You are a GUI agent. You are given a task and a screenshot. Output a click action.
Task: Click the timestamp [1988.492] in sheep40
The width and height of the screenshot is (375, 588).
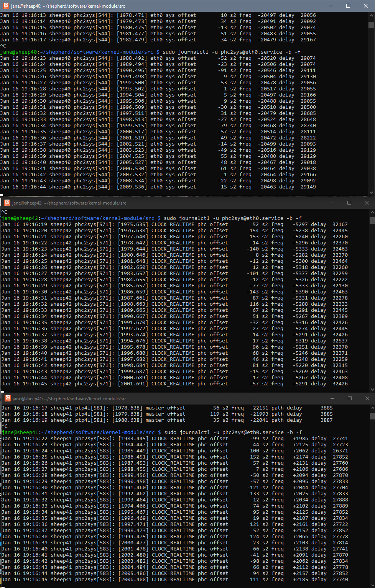pyautogui.click(x=132, y=58)
